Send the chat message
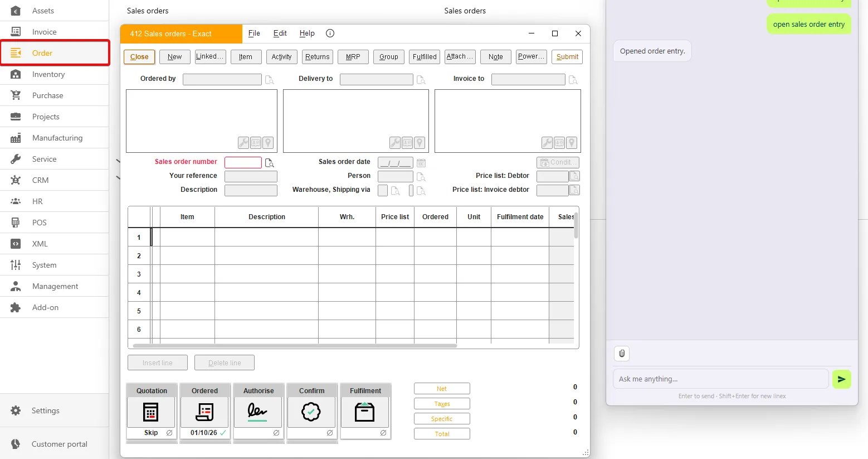The width and height of the screenshot is (868, 459). 841,379
